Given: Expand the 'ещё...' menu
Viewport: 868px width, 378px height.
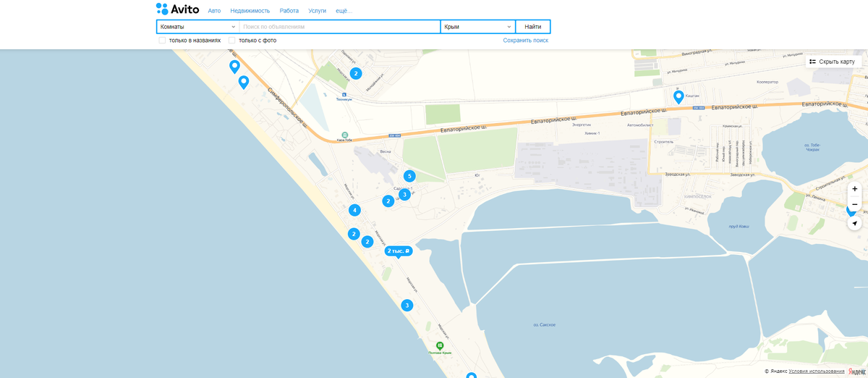Looking at the screenshot, I should click(x=344, y=11).
